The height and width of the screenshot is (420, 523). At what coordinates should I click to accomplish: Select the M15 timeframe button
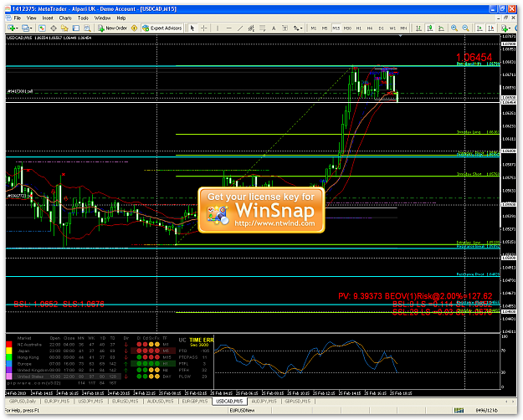pos(336,28)
